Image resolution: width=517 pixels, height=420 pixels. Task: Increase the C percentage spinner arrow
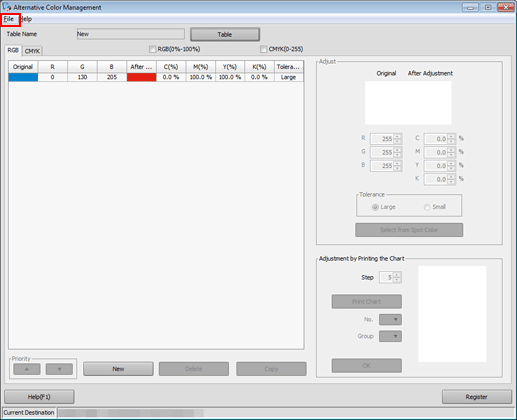point(451,136)
